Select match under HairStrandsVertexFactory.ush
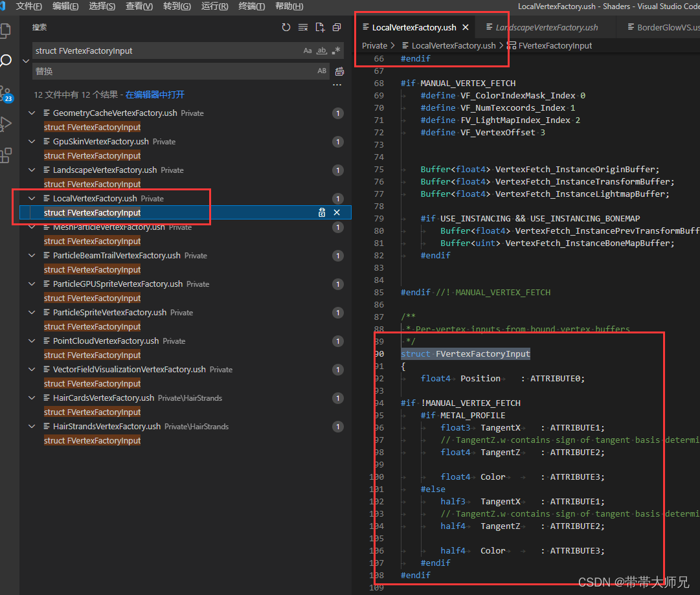Image resolution: width=700 pixels, height=595 pixels. pyautogui.click(x=92, y=440)
